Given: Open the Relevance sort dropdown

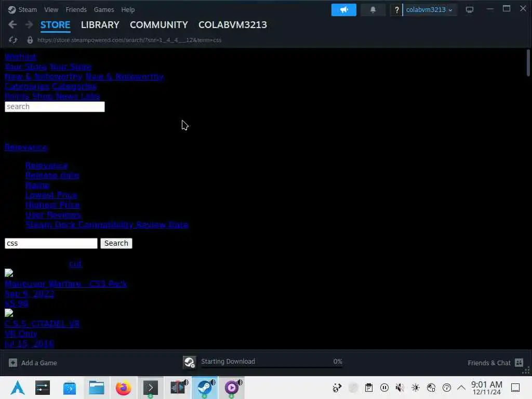Looking at the screenshot, I should click(26, 147).
